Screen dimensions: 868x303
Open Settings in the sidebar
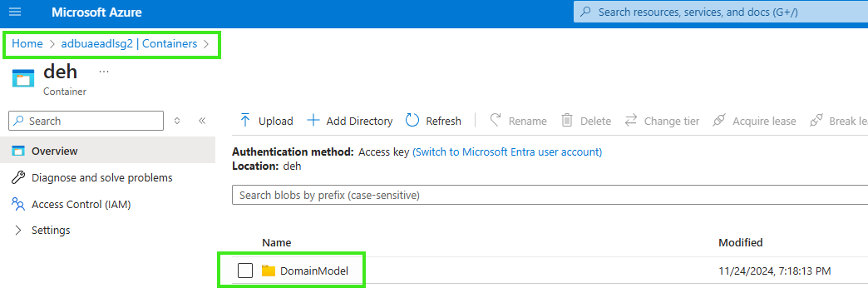(51, 231)
